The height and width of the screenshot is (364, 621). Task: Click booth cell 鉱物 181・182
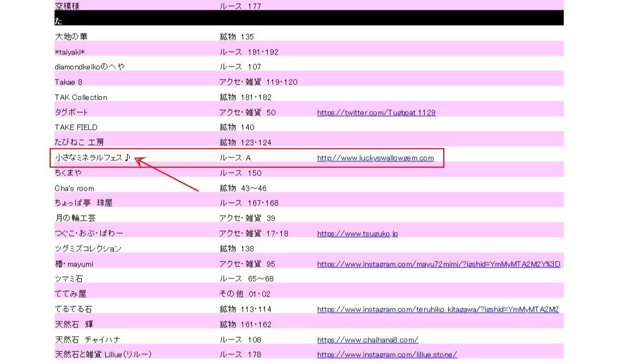[x=245, y=98]
